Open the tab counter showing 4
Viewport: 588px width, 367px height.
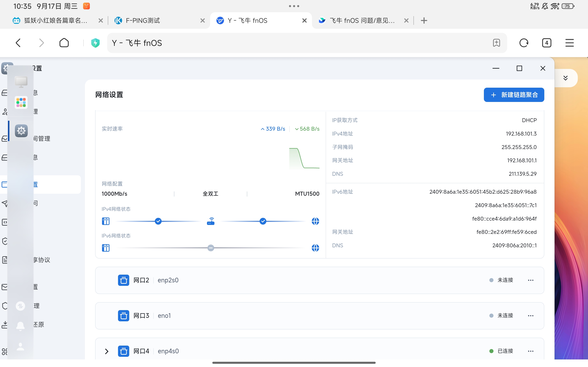[x=546, y=43]
